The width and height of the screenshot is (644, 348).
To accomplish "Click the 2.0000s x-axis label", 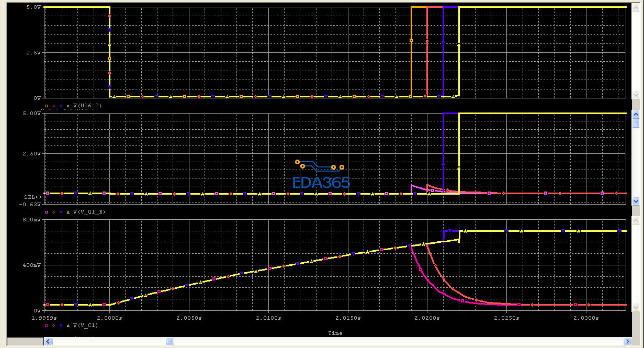I will pos(110,318).
